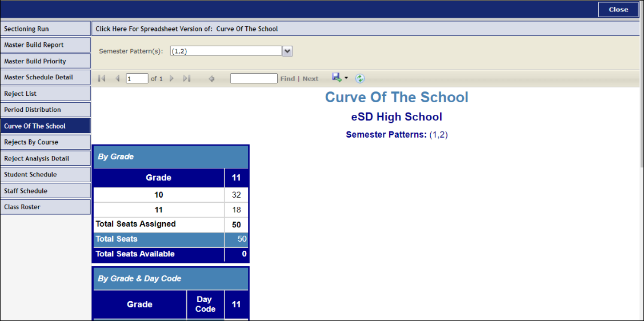Viewport: 644px width, 321px height.
Task: Open the export save disk icon
Action: tap(337, 78)
